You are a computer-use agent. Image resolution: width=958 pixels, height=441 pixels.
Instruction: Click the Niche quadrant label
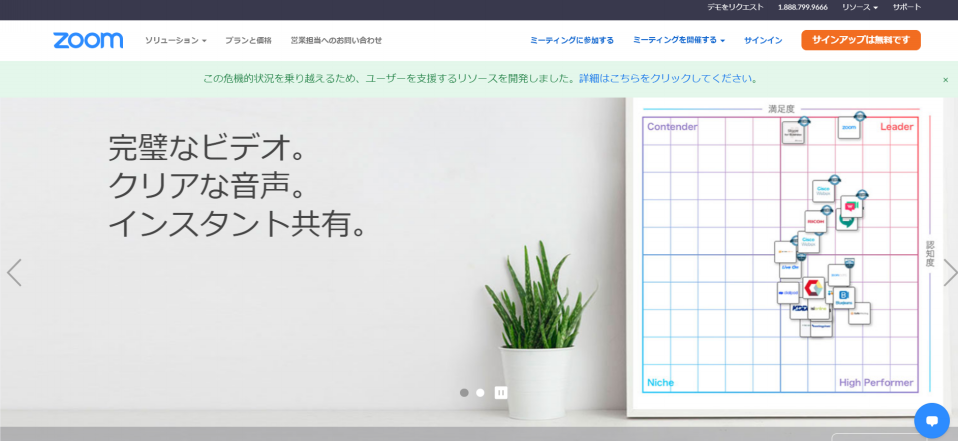660,382
